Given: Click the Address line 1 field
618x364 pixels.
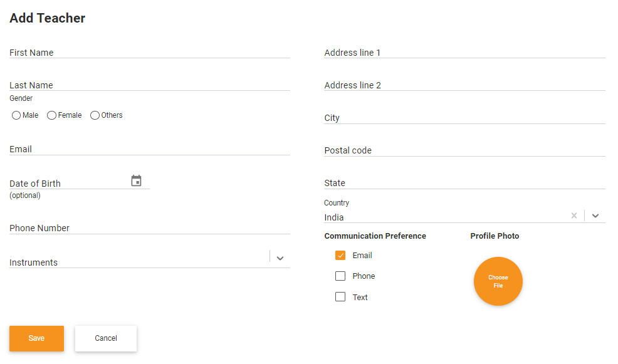Looking at the screenshot, I should pos(464,53).
